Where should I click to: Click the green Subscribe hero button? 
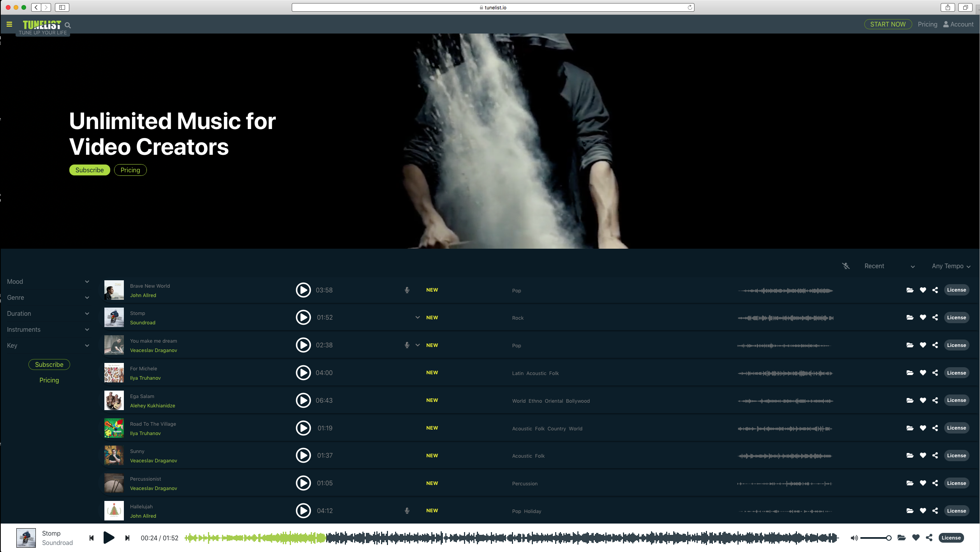tap(90, 170)
